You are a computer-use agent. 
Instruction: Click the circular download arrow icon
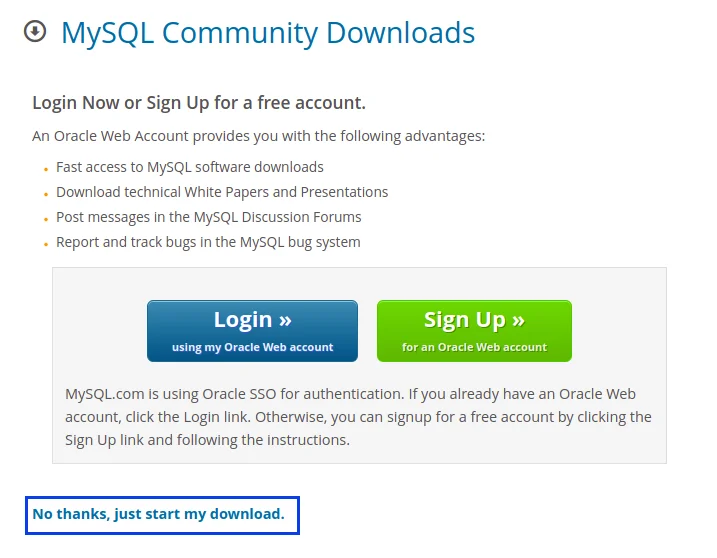tap(35, 32)
